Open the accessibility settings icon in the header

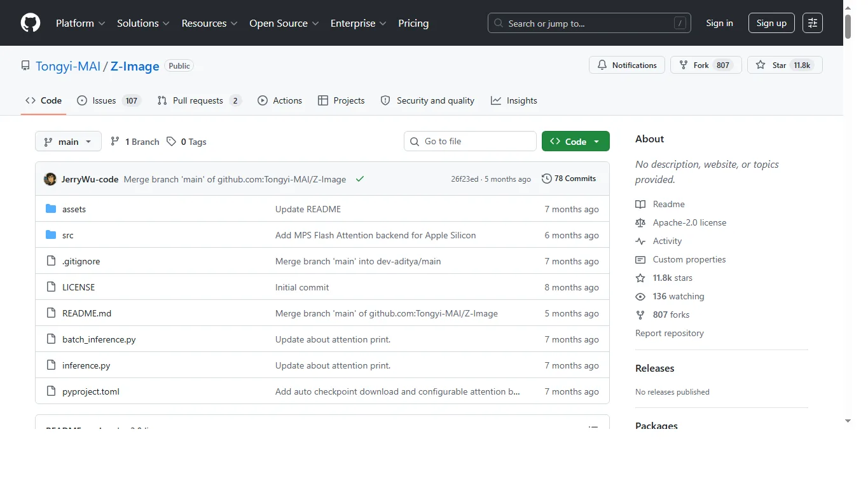813,23
